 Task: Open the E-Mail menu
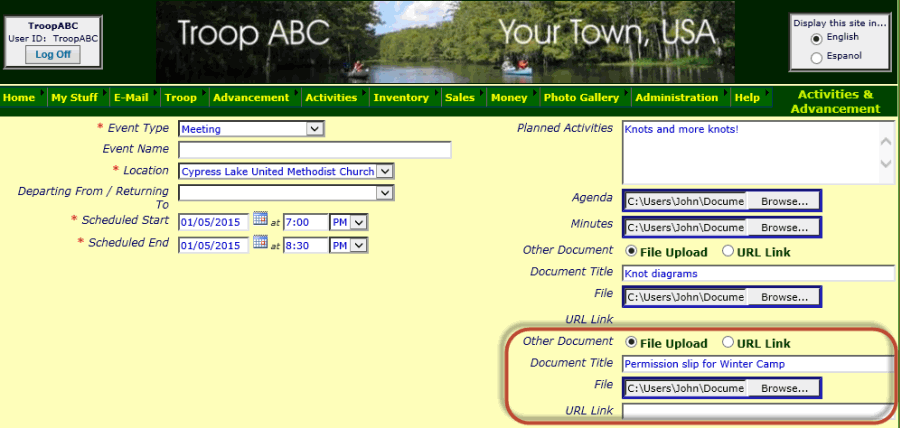[x=131, y=98]
